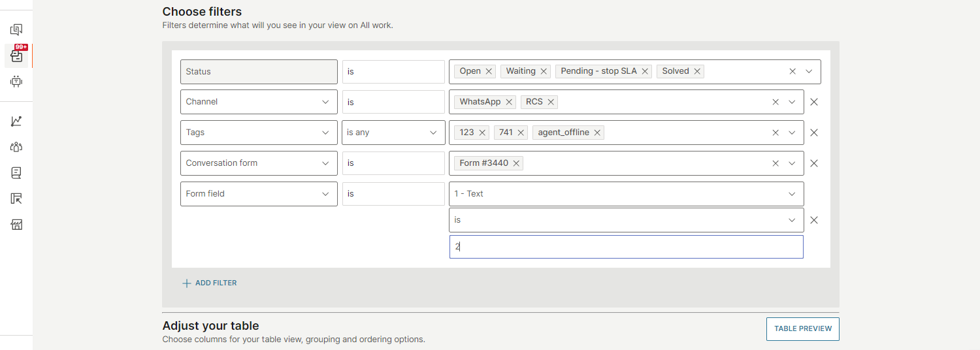Click the Conversation form 'is' operator field
This screenshot has width=980, height=350.
tap(393, 163)
